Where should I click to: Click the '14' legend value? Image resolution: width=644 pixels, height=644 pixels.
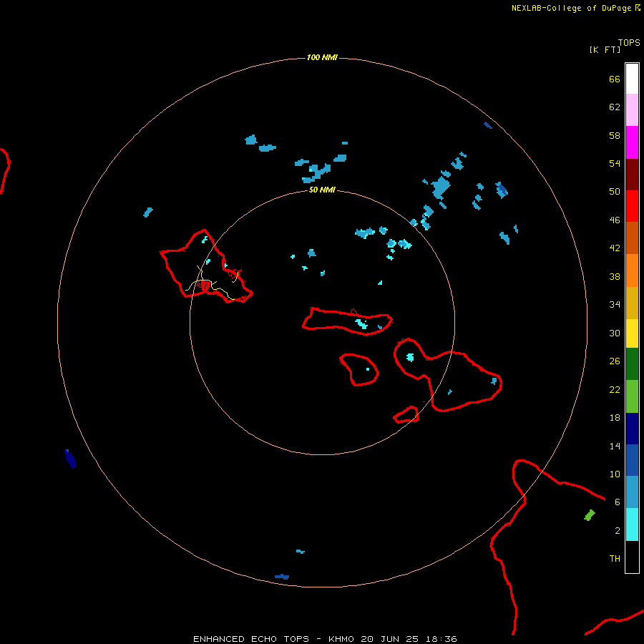pos(615,446)
